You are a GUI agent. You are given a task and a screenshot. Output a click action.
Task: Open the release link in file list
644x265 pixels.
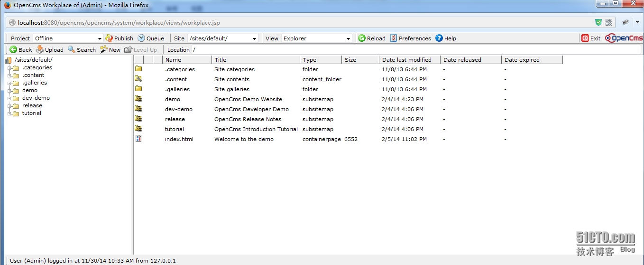(x=175, y=119)
